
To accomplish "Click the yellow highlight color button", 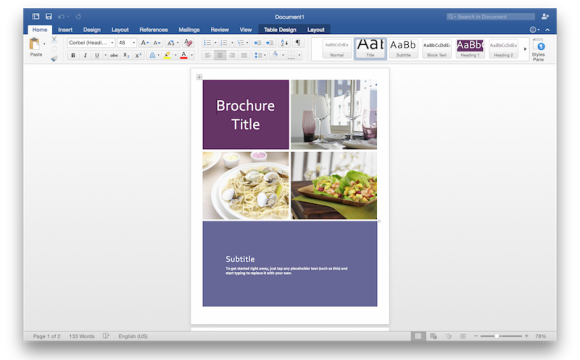I will click(168, 55).
